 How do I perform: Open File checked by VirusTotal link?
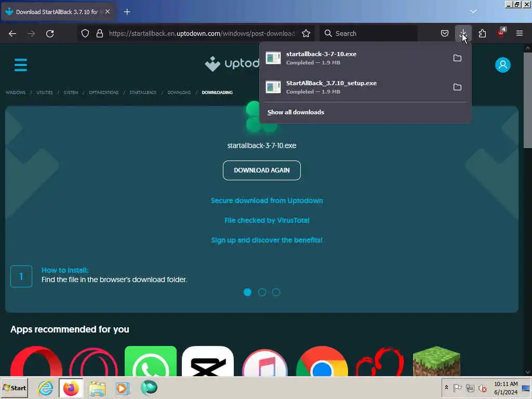(267, 220)
